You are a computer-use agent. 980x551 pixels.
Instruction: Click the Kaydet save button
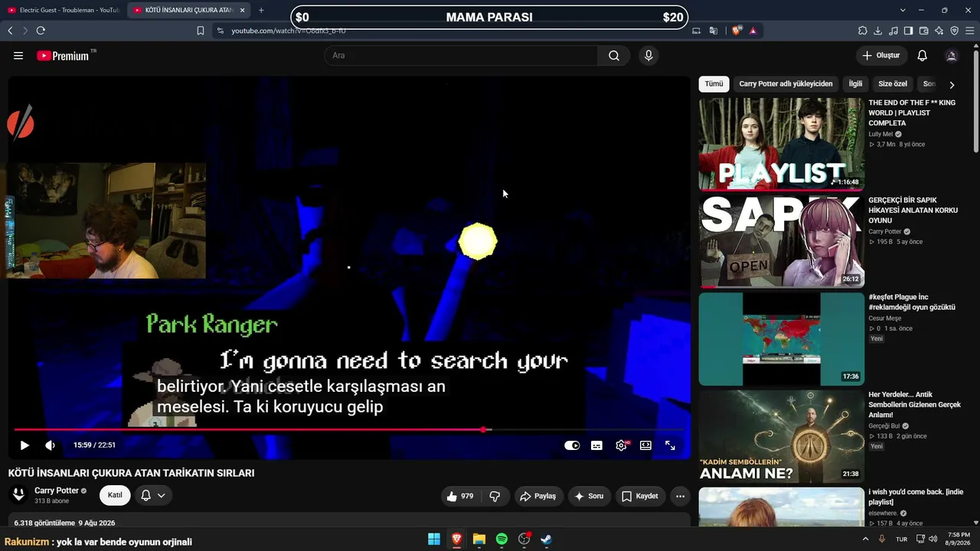click(x=639, y=496)
